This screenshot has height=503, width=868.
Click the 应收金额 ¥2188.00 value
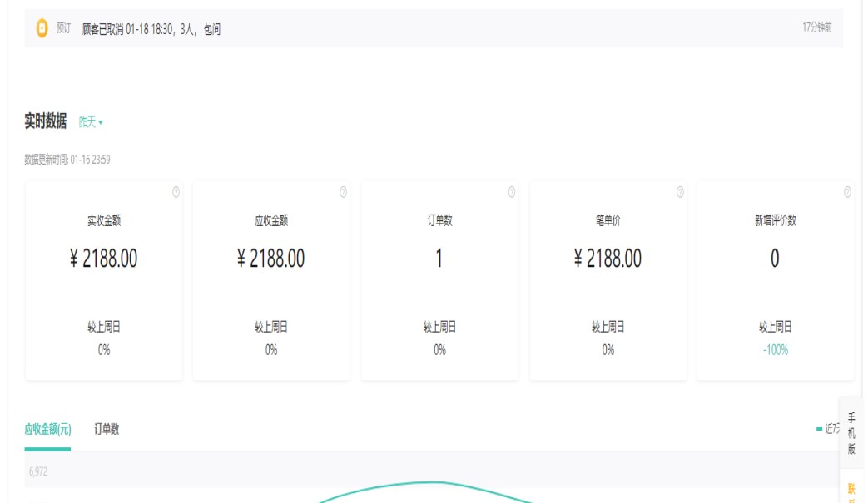coord(271,259)
